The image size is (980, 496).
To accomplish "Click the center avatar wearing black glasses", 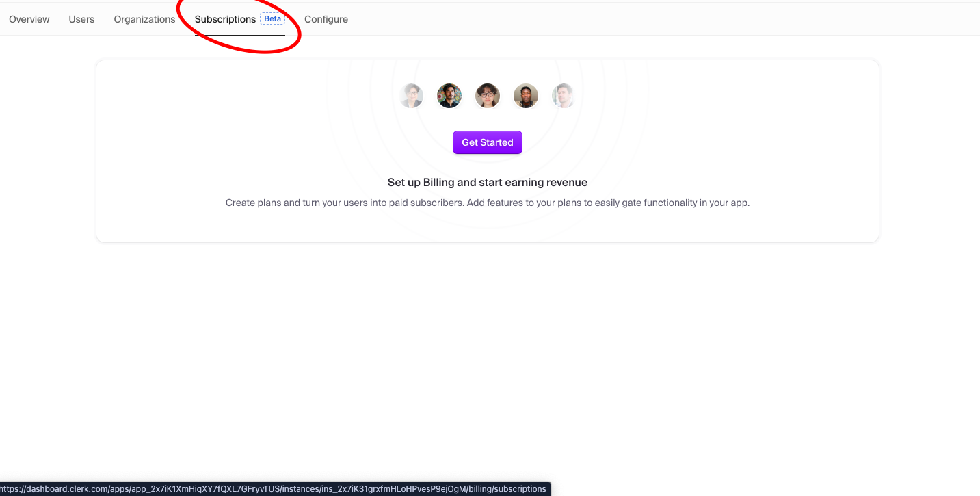I will [x=488, y=96].
